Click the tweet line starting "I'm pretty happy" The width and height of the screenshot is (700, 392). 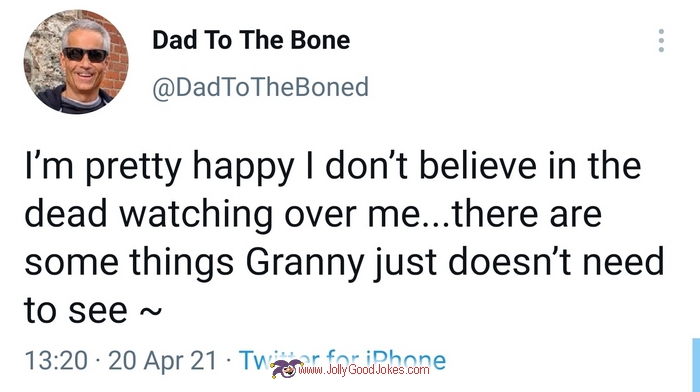(x=333, y=167)
